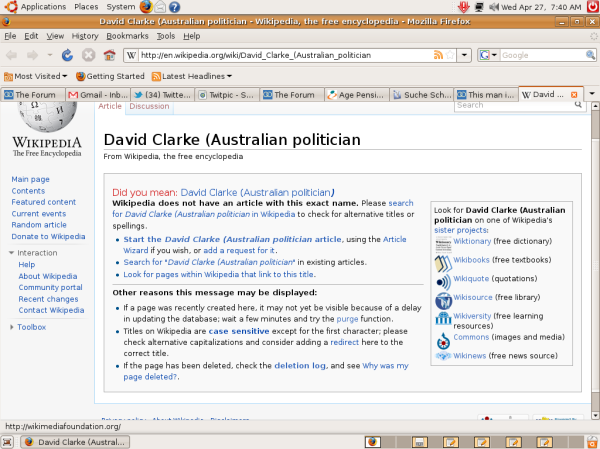Click the volume speaker icon
This screenshot has width=600, height=449.
tap(494, 7)
